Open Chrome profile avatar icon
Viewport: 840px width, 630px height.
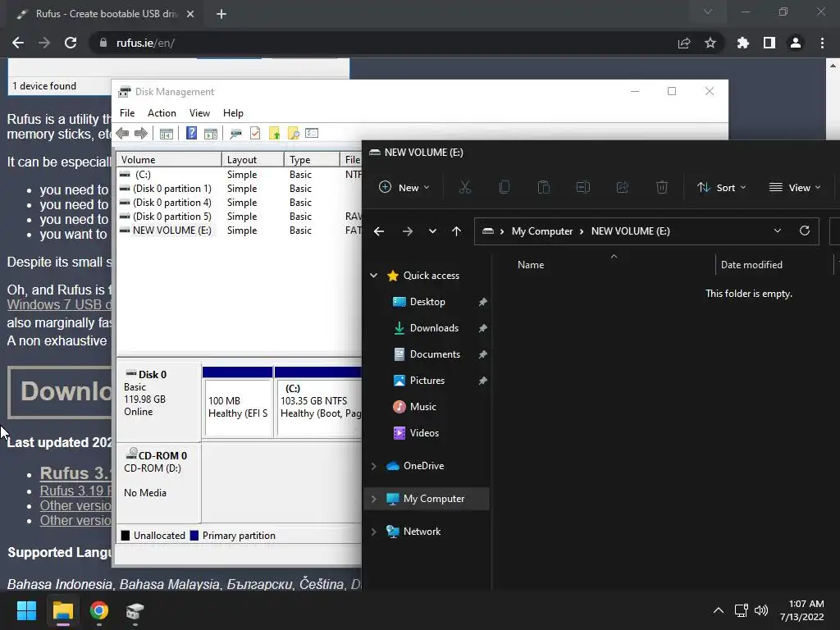pos(796,43)
